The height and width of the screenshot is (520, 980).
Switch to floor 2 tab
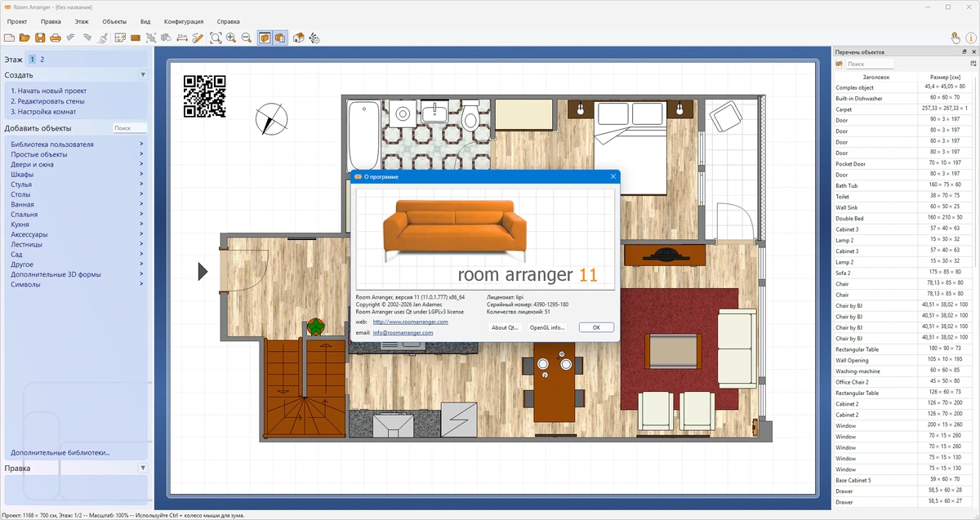click(42, 59)
